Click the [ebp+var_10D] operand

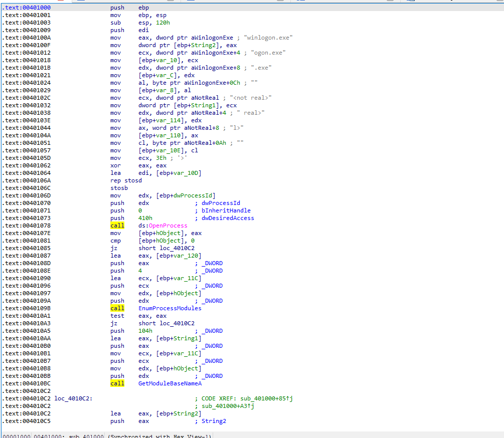click(179, 173)
